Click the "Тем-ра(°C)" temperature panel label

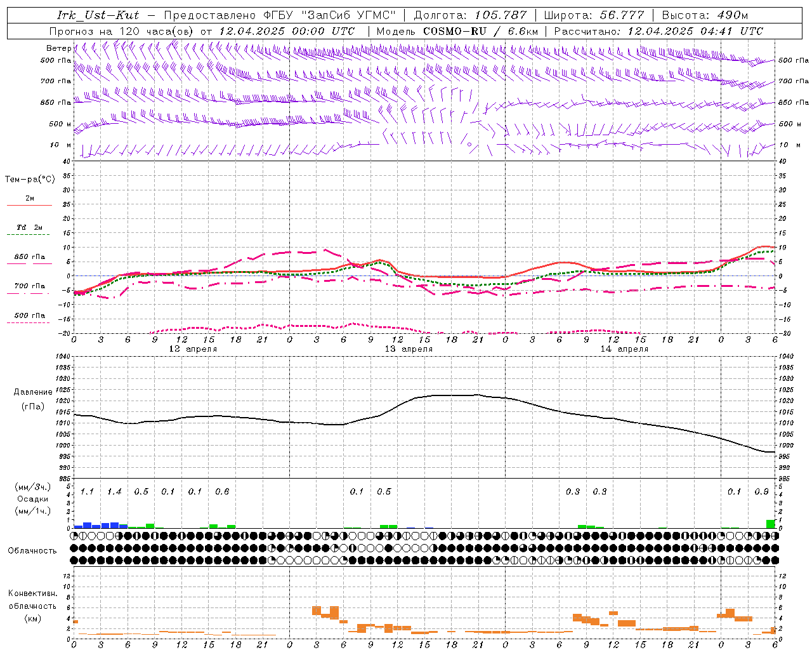[30, 180]
